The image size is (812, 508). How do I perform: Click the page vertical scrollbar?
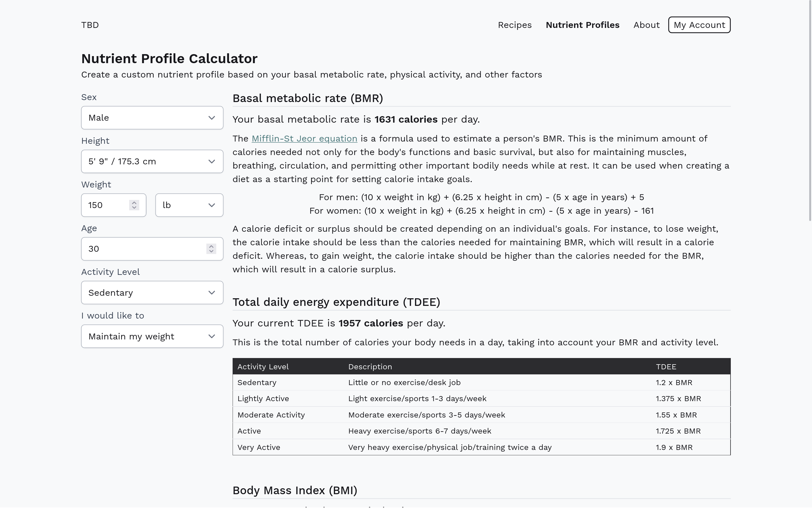(810, 111)
